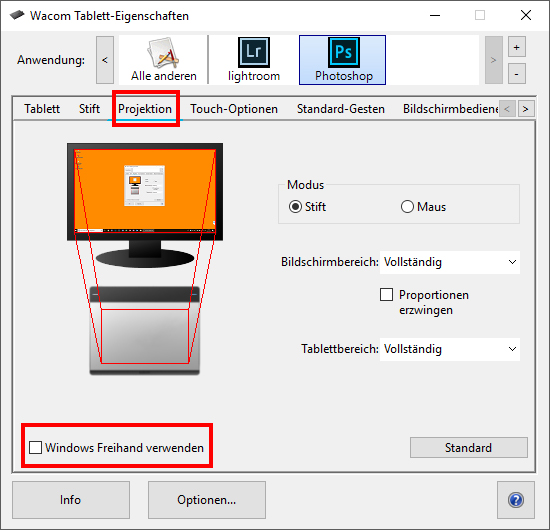Image resolution: width=550 pixels, height=530 pixels.
Task: Select the Stift mode radio button
Action: click(x=295, y=207)
